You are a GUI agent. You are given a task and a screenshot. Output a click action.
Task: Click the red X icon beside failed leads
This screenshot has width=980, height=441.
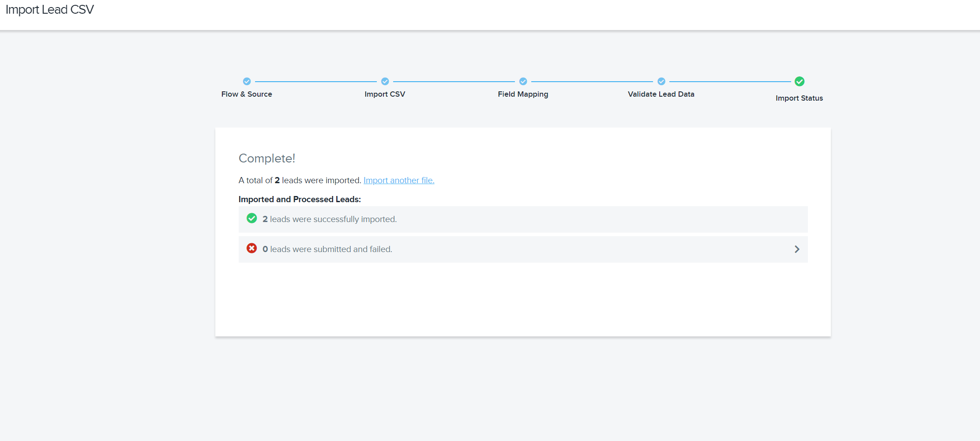coord(252,249)
